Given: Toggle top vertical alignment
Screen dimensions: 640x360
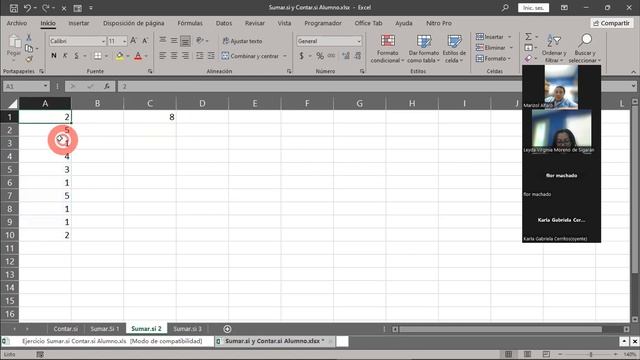Looking at the screenshot, I should click(x=163, y=40).
